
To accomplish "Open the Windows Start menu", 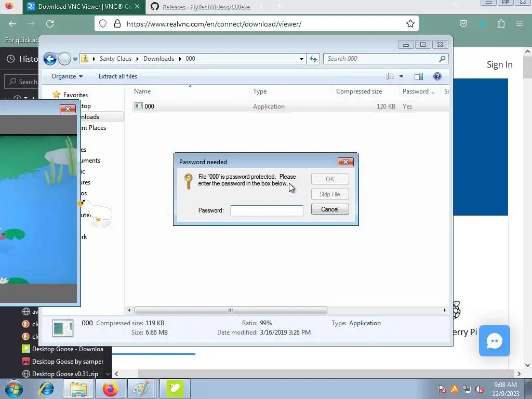I will click(x=14, y=389).
